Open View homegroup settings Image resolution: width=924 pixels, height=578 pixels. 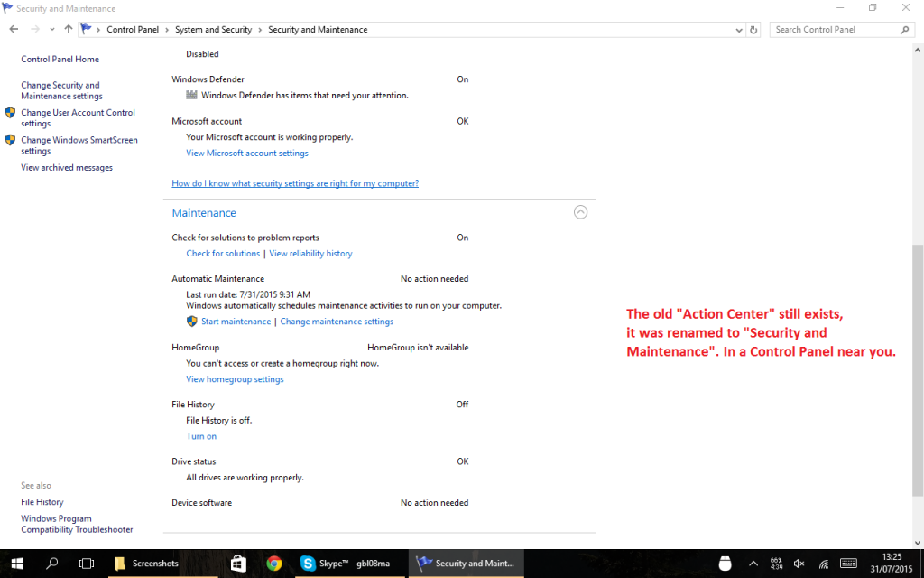click(235, 379)
